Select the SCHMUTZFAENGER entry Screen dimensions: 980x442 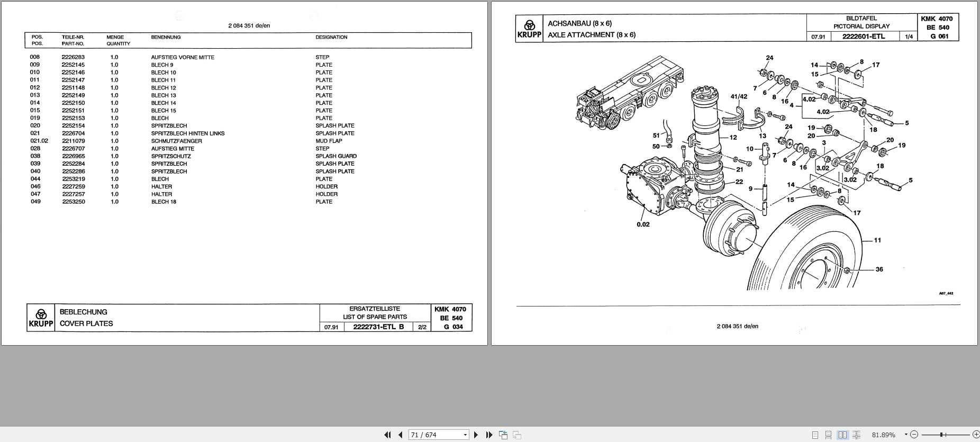[x=176, y=141]
